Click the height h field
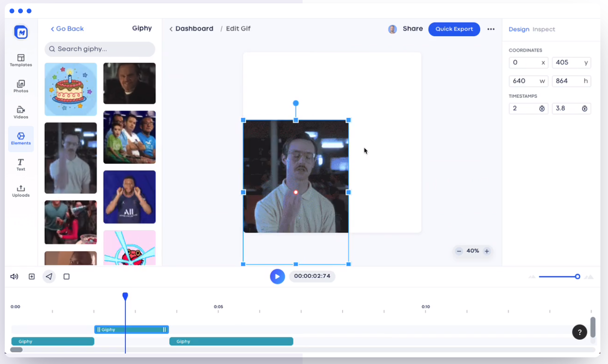Screen dimensions: 608x364 [571, 81]
